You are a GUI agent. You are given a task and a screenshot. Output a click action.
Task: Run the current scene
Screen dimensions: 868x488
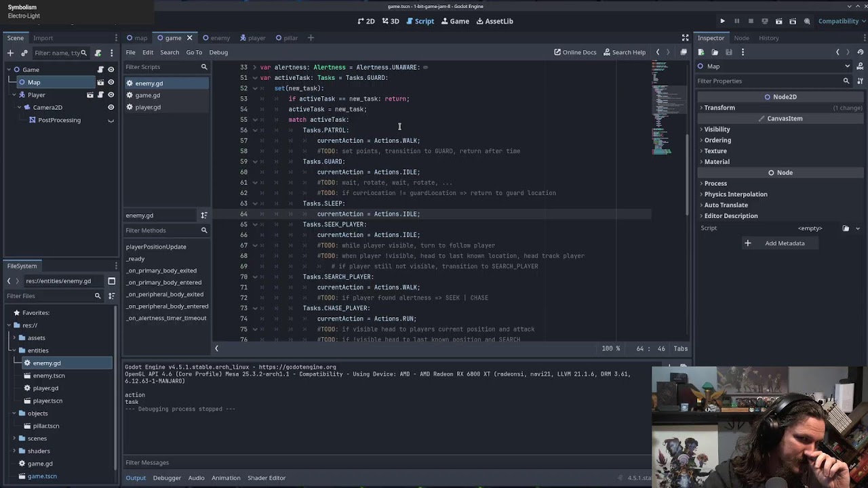779,21
